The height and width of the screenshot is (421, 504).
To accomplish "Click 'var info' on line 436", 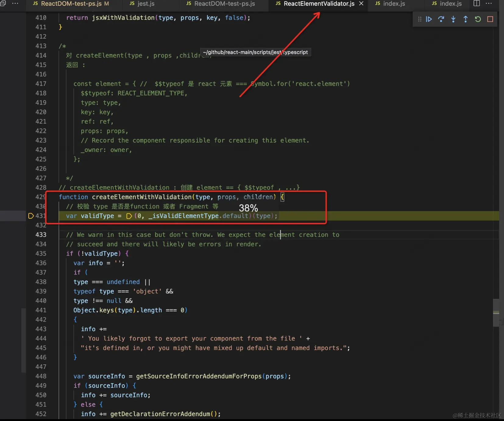I will coord(88,263).
